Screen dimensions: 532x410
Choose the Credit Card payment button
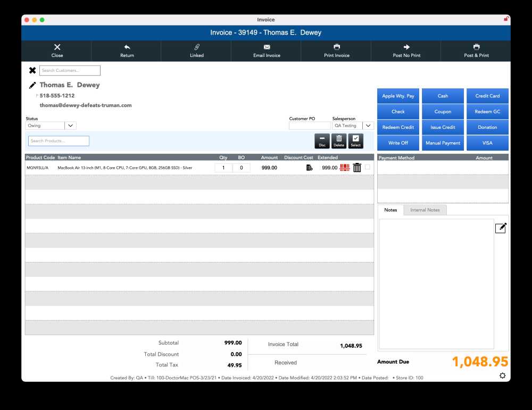click(x=487, y=96)
